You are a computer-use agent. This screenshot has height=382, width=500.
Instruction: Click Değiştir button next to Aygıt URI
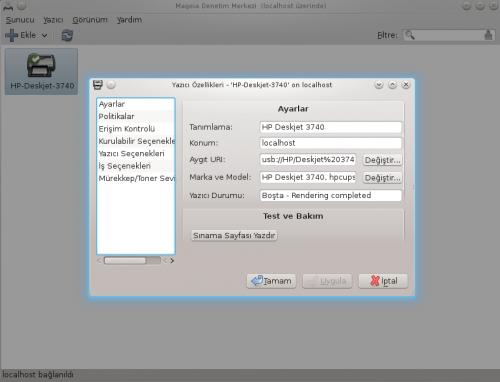382,160
